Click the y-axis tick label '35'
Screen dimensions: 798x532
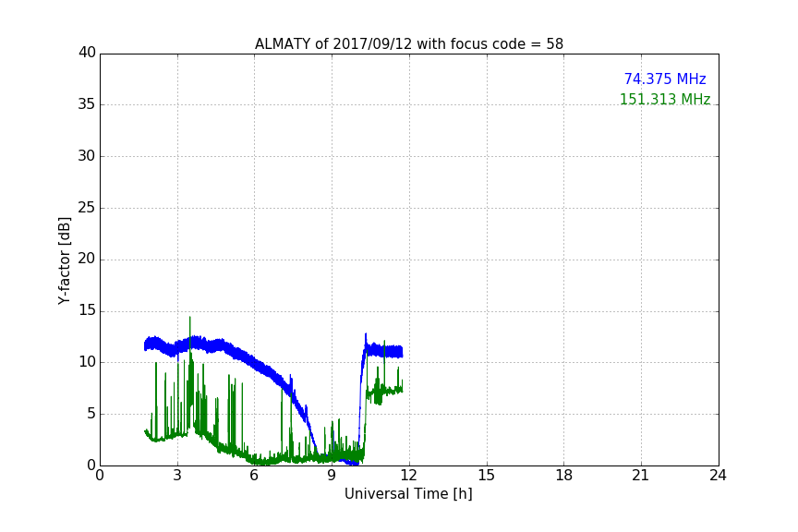pos(87,104)
